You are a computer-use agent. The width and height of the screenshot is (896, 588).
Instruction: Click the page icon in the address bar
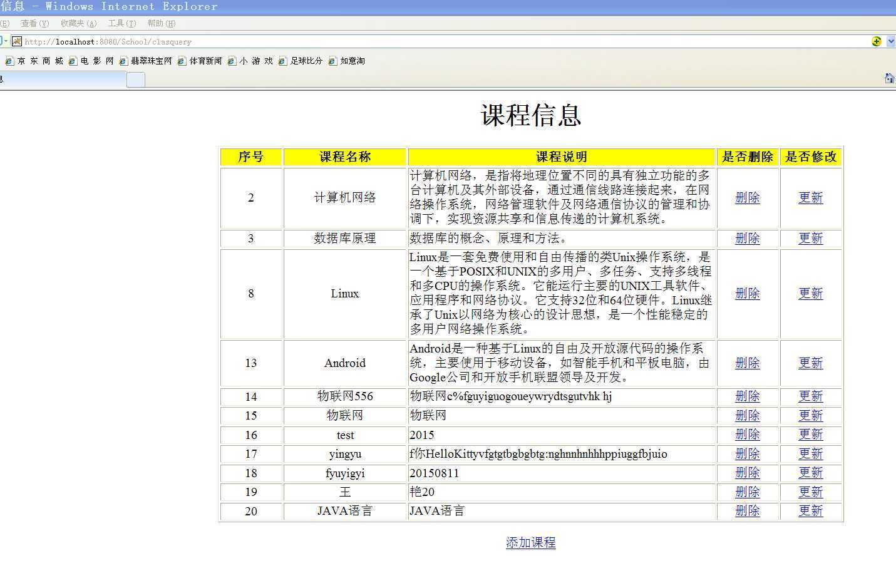pyautogui.click(x=17, y=41)
